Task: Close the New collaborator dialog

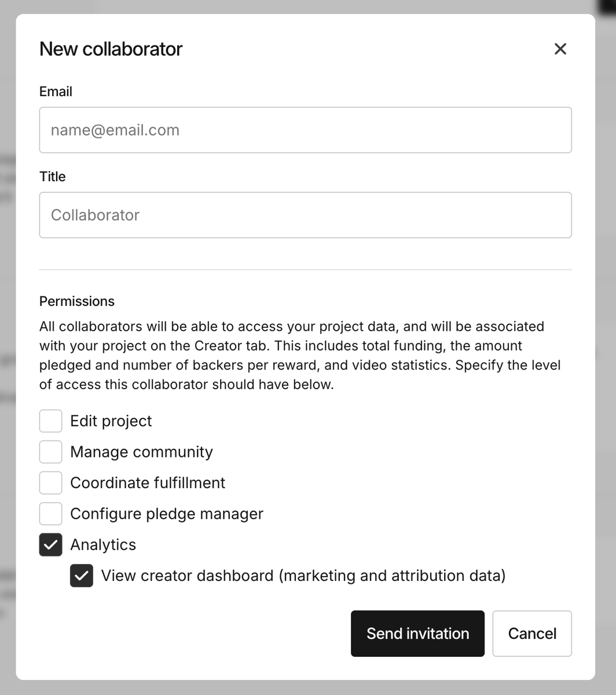Action: (x=560, y=49)
